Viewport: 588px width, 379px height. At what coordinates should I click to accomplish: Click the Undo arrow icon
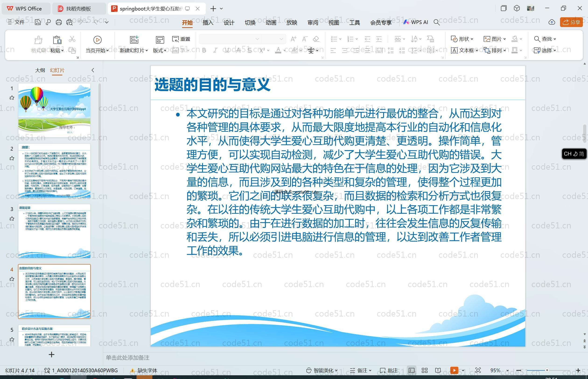[x=80, y=22]
